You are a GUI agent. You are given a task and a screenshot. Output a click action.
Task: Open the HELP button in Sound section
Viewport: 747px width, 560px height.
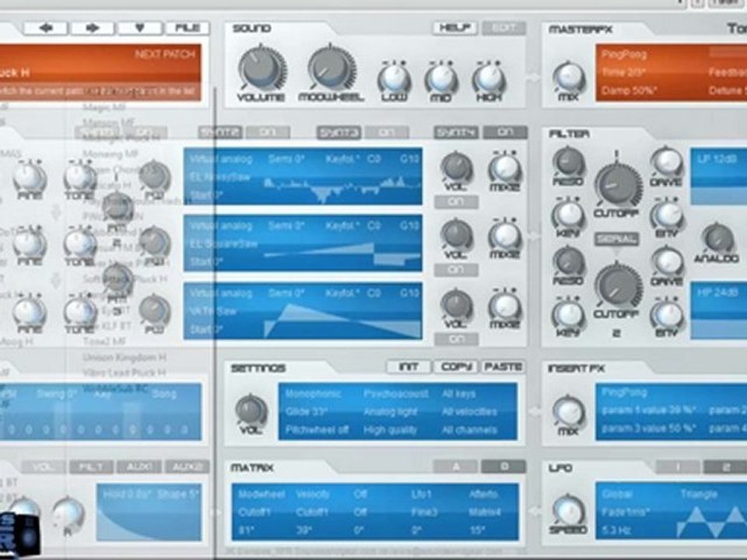pos(454,28)
